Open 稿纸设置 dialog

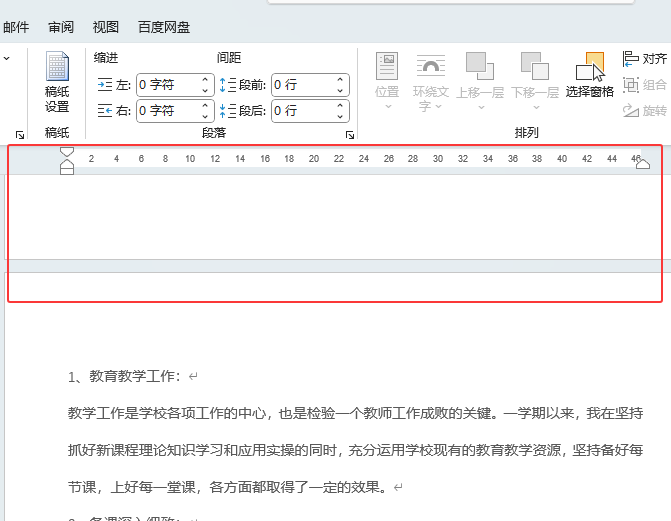pyautogui.click(x=57, y=82)
